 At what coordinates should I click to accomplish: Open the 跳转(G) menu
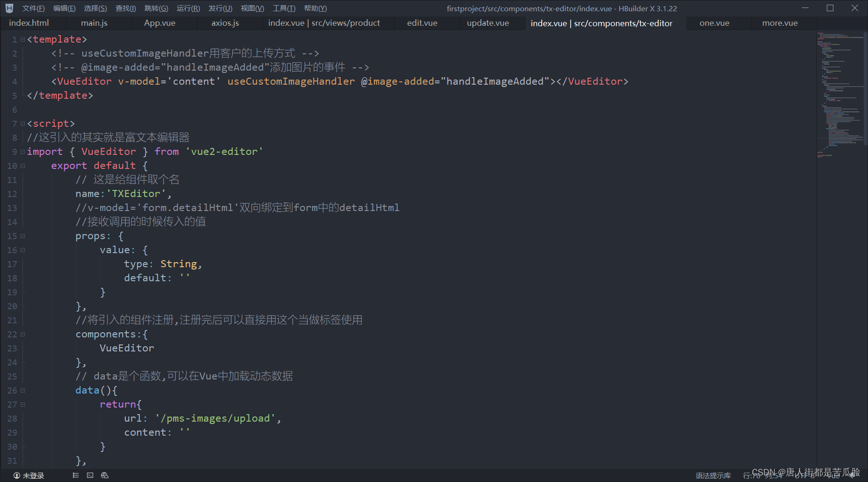pos(156,8)
